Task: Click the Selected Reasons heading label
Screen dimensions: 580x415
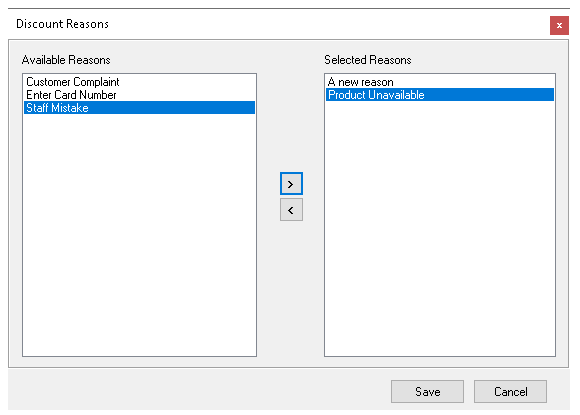Action: point(368,60)
